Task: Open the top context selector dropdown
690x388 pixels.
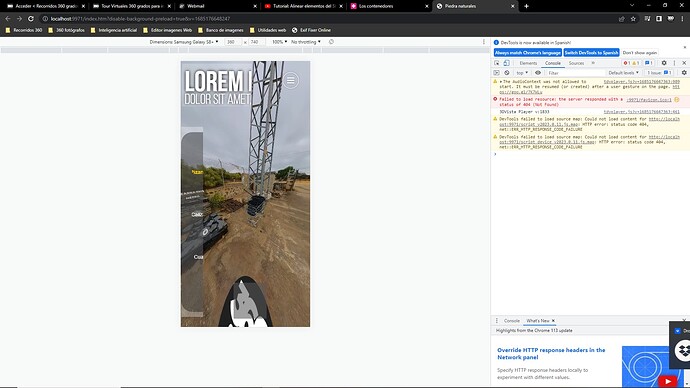Action: (522, 73)
